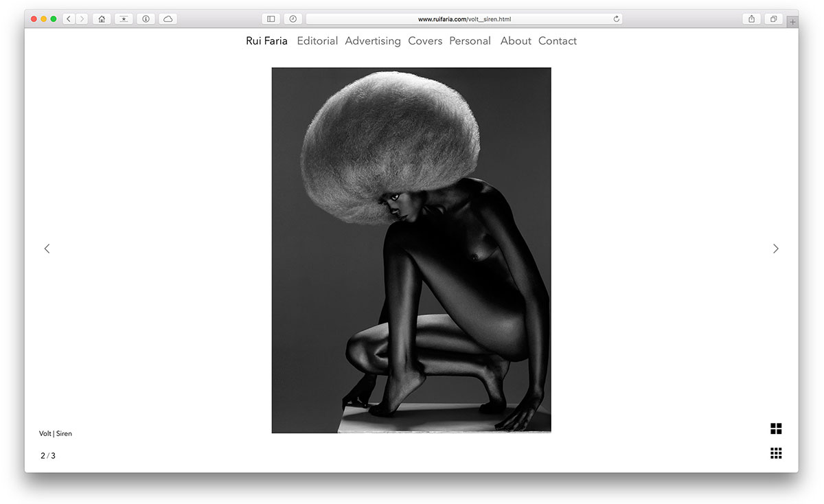Show previous photo with left chevron

coord(47,249)
